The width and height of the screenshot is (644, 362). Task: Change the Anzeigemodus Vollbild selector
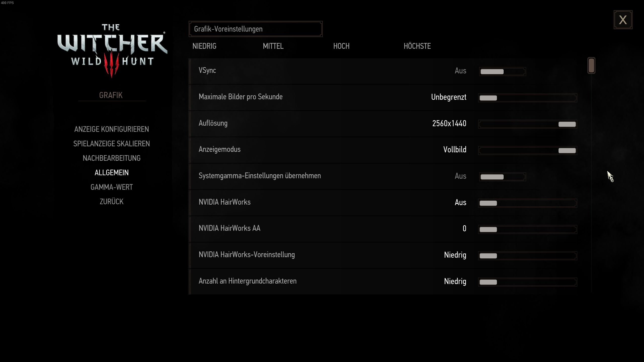tap(527, 150)
